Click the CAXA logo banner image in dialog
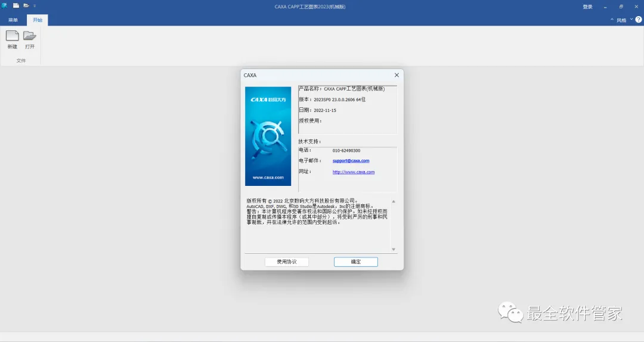Screen dimensions: 644x342 [x=268, y=136]
